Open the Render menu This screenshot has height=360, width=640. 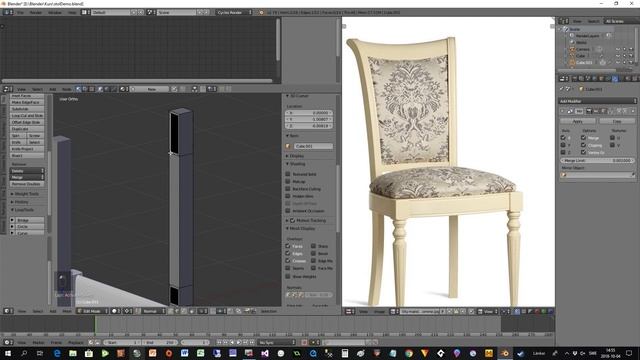point(36,12)
